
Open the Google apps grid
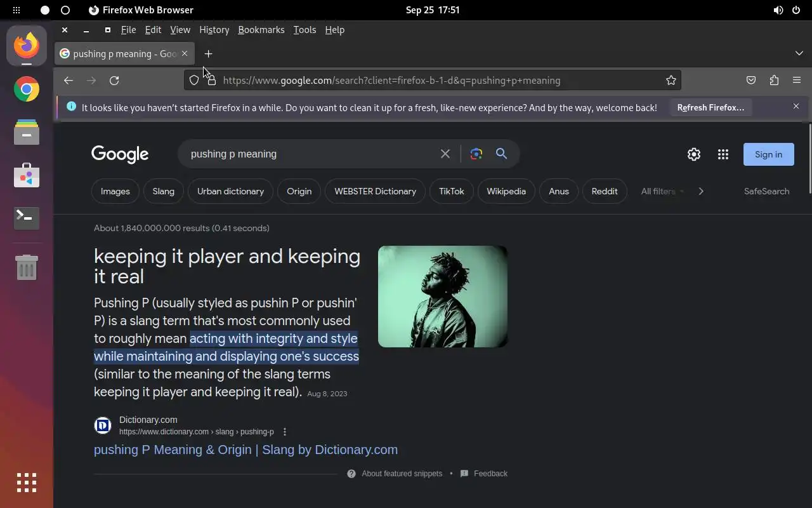(x=723, y=154)
